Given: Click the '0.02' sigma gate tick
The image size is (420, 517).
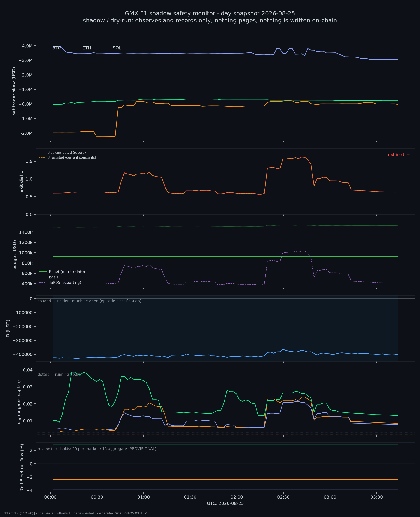Looking at the screenshot, I should (x=28, y=404).
